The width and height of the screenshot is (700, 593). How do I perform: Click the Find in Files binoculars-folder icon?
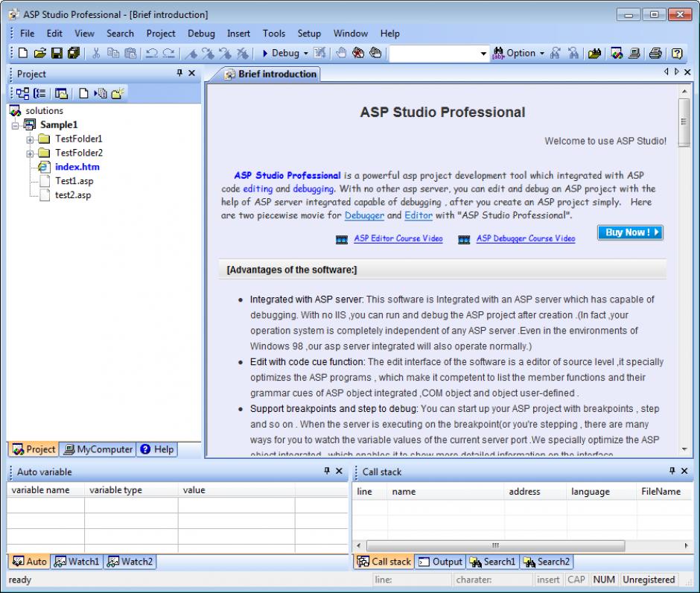click(594, 53)
